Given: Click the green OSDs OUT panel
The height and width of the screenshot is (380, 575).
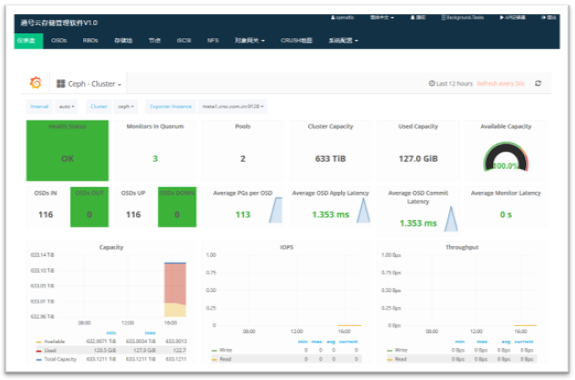Looking at the screenshot, I should click(x=89, y=207).
